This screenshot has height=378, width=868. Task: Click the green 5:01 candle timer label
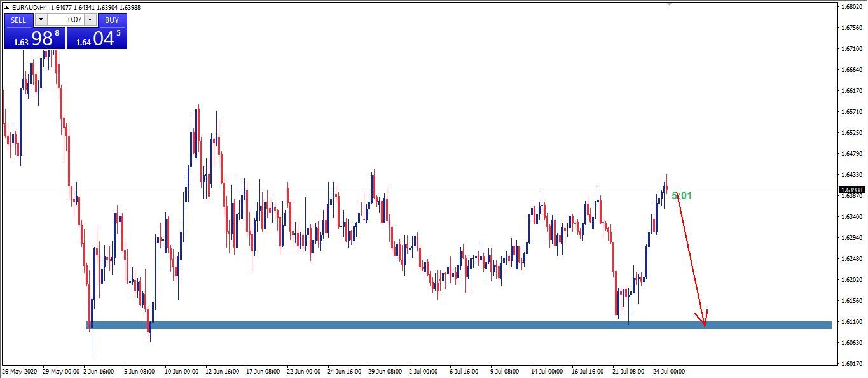click(682, 195)
